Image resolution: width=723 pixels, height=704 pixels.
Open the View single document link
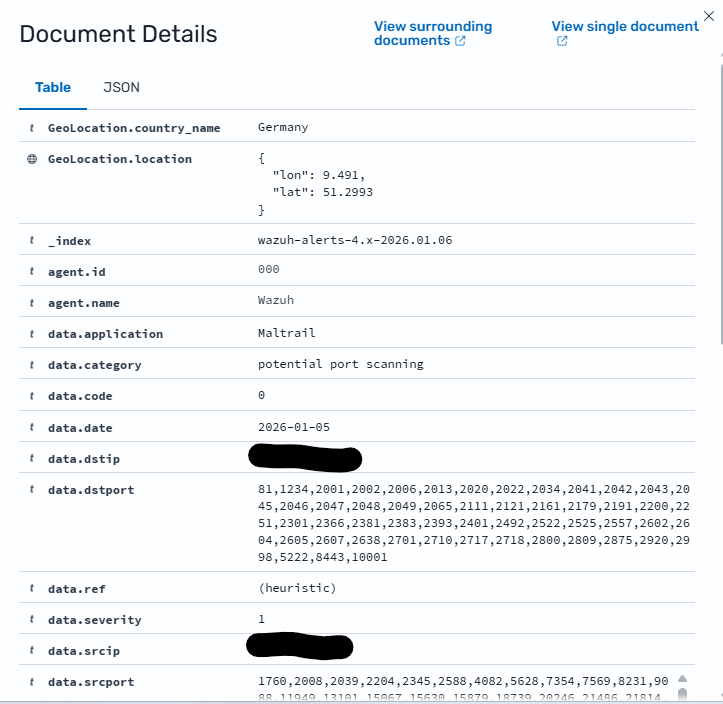[624, 26]
